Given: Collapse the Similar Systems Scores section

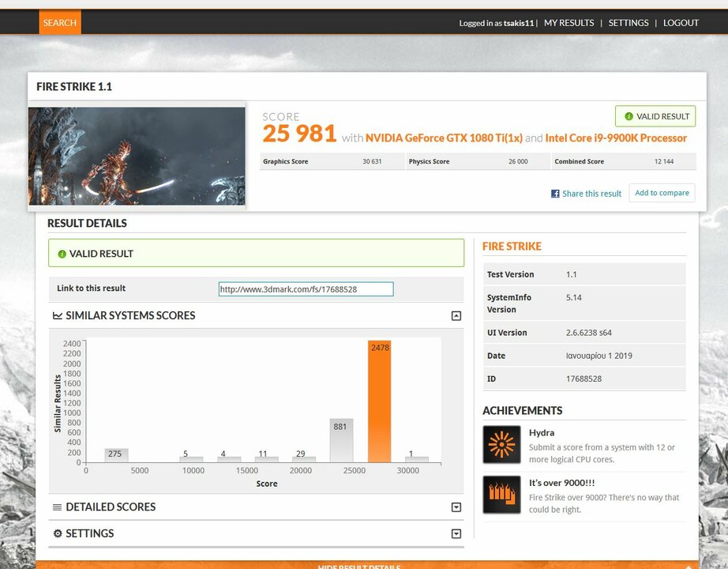Looking at the screenshot, I should [456, 316].
